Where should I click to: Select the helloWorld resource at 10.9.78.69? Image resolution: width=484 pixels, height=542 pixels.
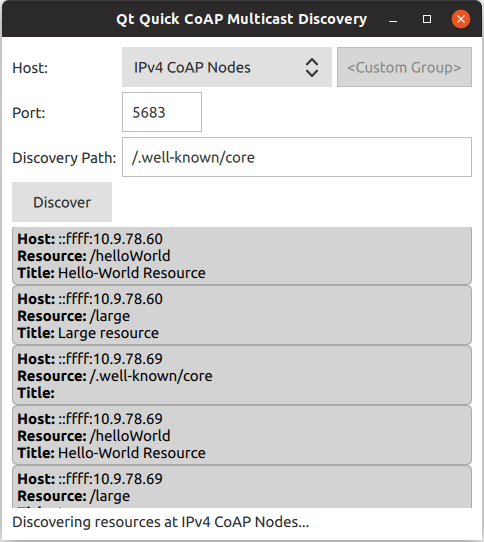coord(242,436)
